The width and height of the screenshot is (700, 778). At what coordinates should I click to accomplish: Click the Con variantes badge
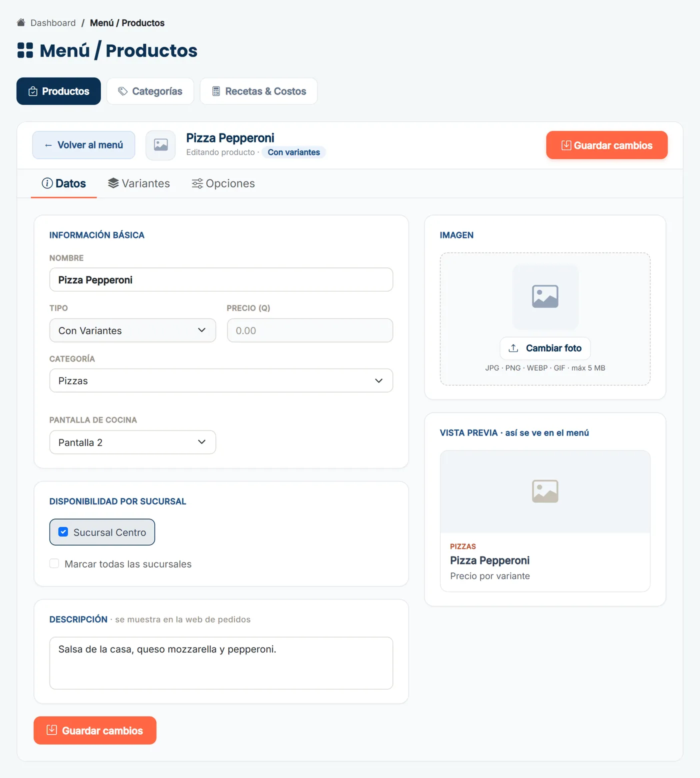294,152
